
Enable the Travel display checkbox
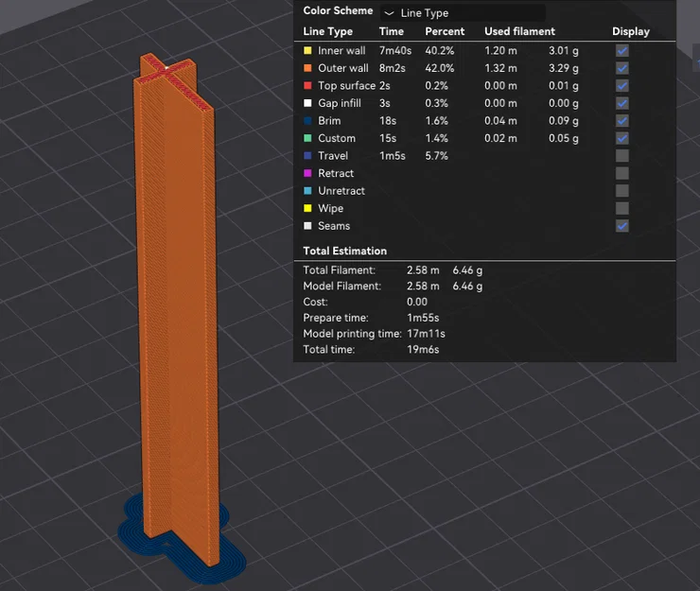click(621, 155)
